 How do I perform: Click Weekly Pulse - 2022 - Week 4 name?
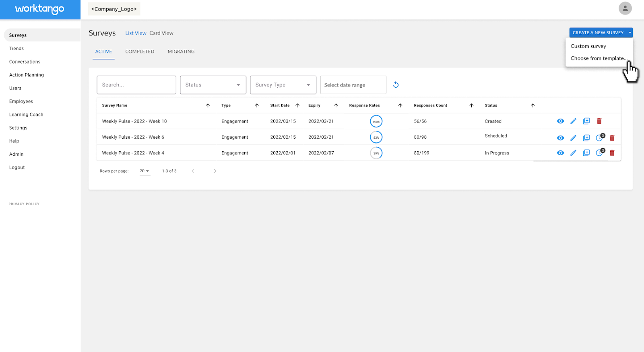(133, 153)
